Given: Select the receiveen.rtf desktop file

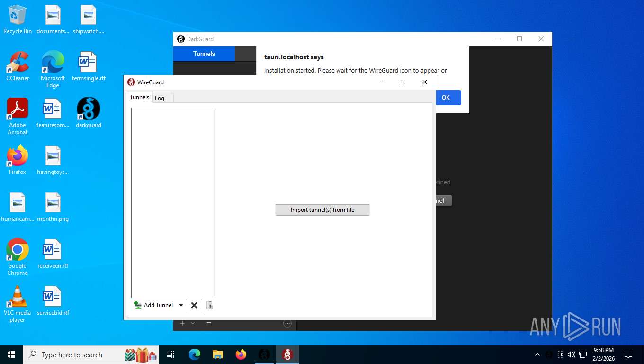Looking at the screenshot, I should tap(53, 254).
